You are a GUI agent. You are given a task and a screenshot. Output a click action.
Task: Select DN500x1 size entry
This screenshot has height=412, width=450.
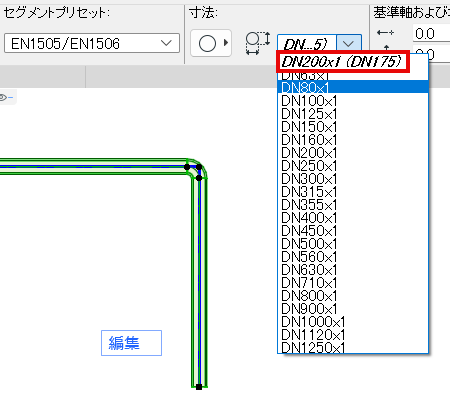(353, 243)
